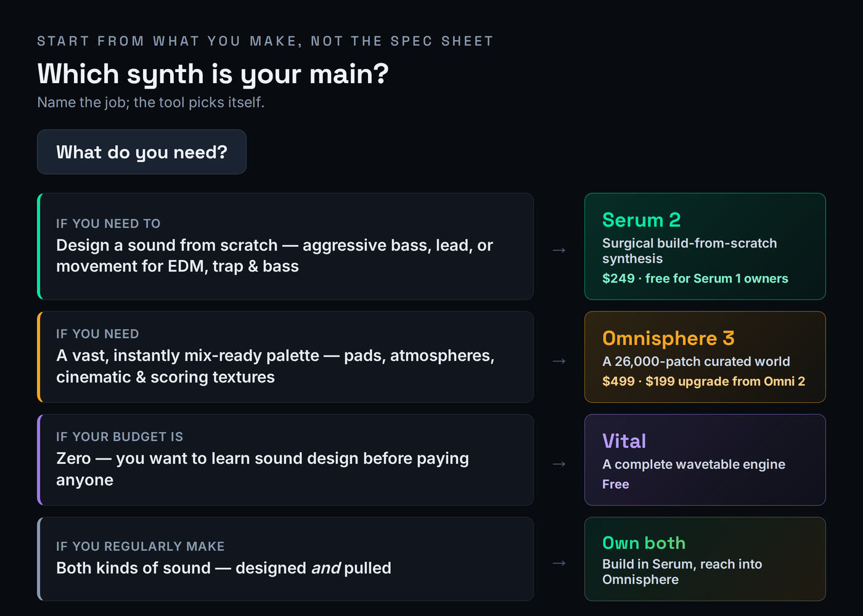Click "A complete wavetable engine" description

tap(693, 464)
